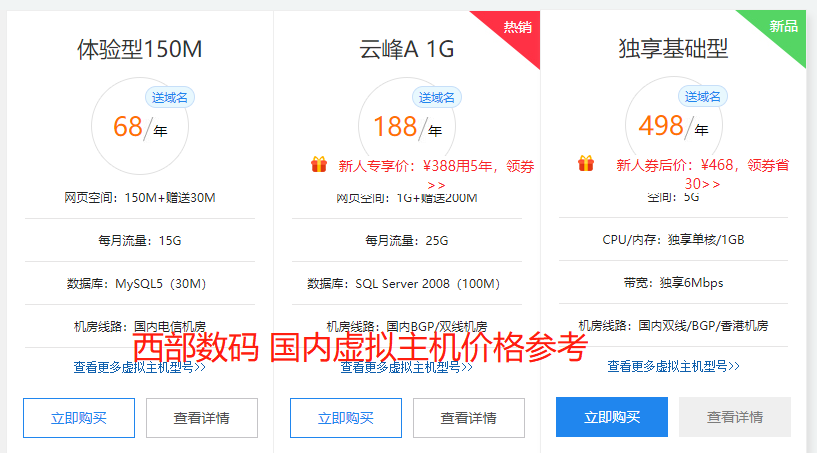Click CPU/内存：独享单核/1GB text
This screenshot has height=453, width=817.
click(673, 239)
